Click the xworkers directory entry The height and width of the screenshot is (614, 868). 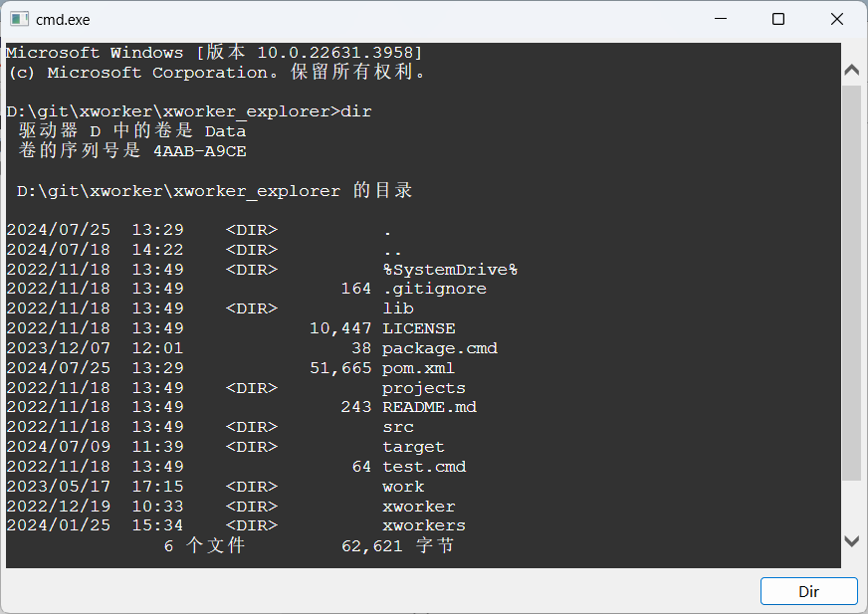[x=423, y=525]
